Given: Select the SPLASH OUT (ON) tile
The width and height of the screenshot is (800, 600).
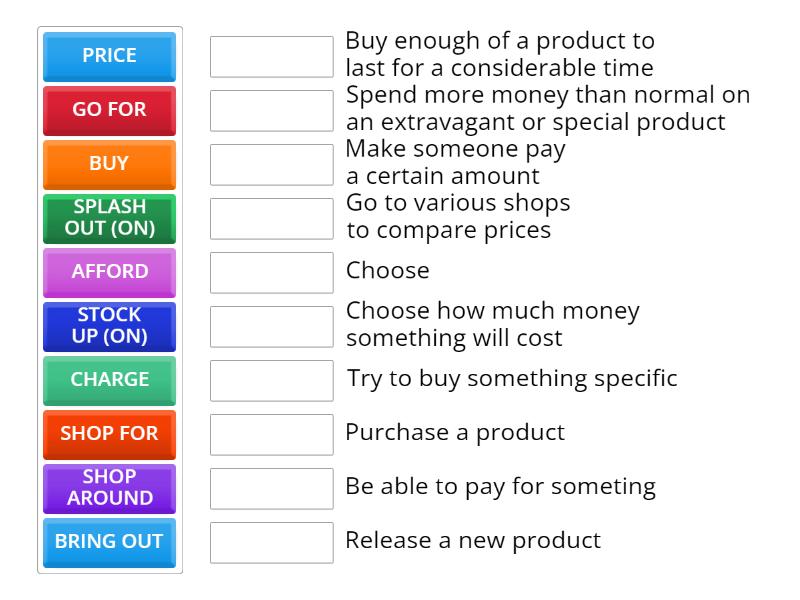Looking at the screenshot, I should pos(108,219).
